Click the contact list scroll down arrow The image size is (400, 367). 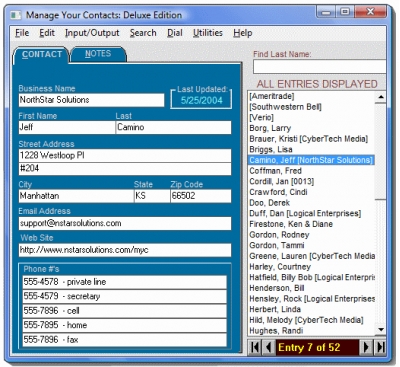[380, 330]
